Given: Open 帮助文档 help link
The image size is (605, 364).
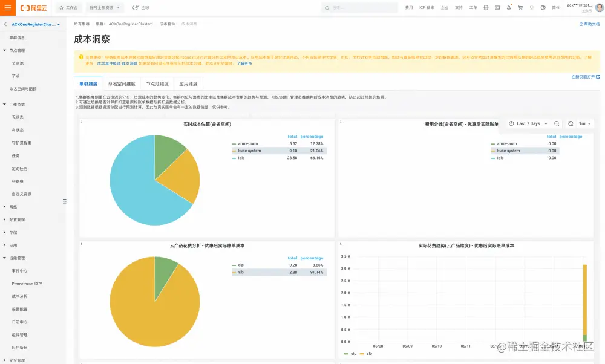Looking at the screenshot, I should tap(589, 24).
